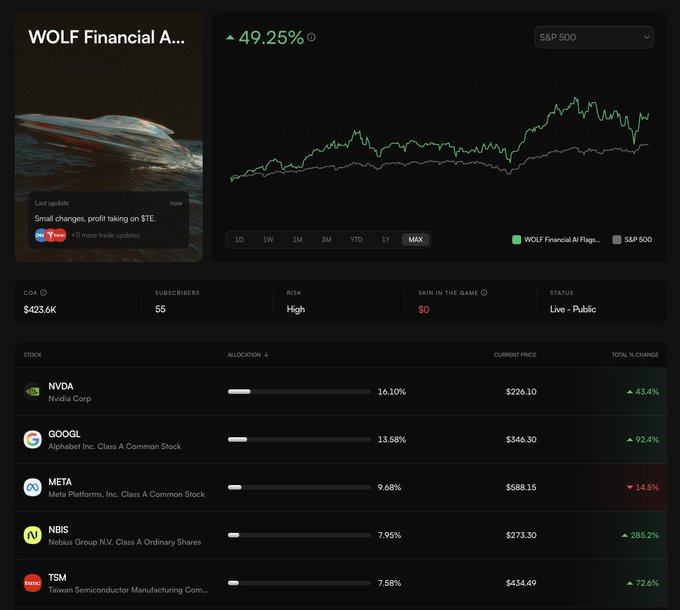680x610 pixels.
Task: Click the Total % Change column header
Action: [635, 355]
